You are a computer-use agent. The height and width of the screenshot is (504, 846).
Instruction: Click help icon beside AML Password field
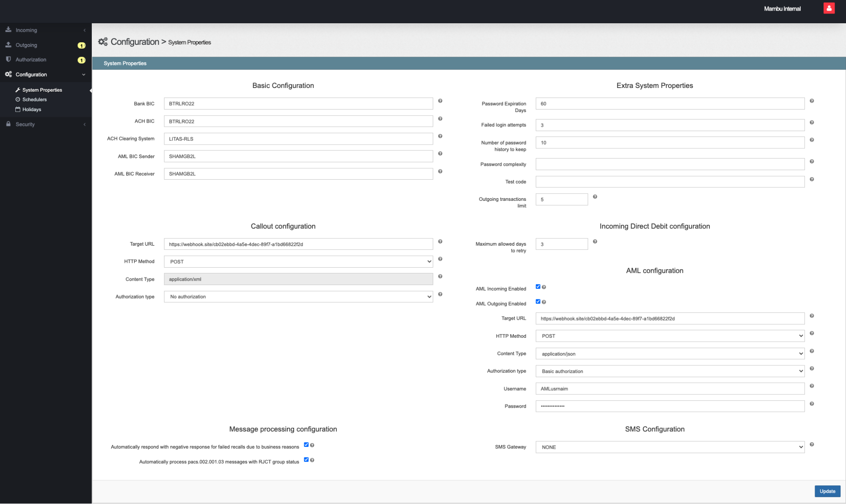[812, 404]
